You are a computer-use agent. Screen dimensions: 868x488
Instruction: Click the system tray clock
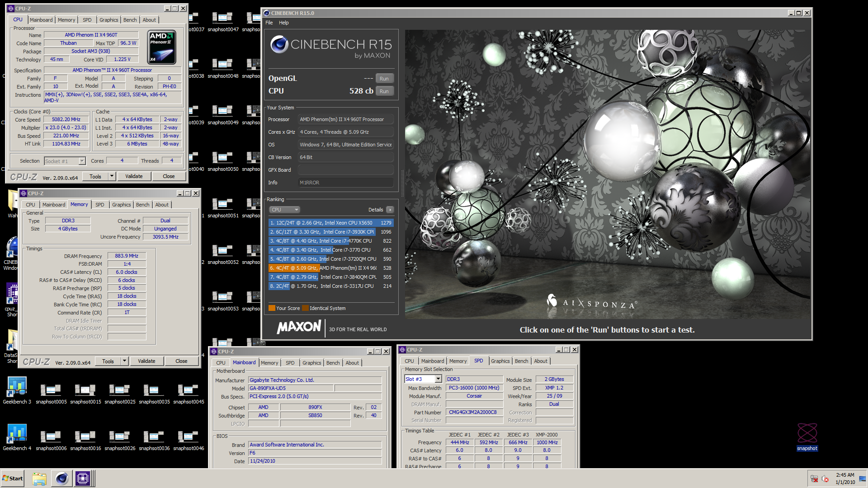point(845,479)
